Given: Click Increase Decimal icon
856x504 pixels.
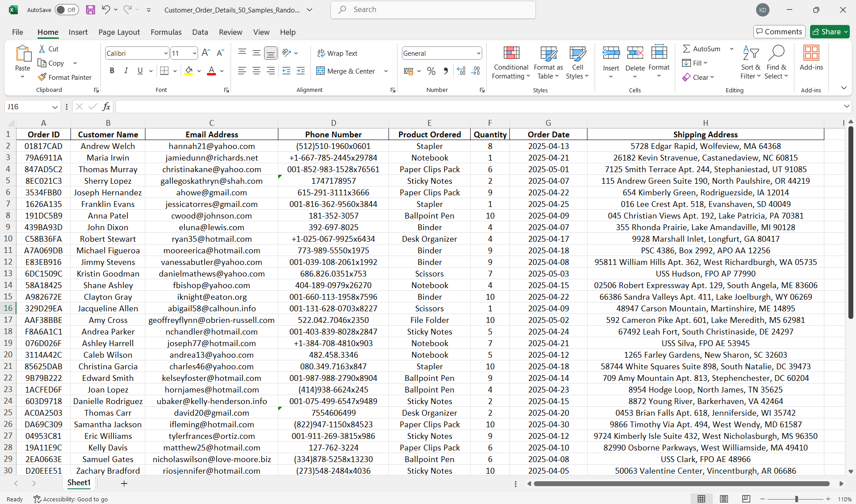Looking at the screenshot, I should (x=461, y=71).
